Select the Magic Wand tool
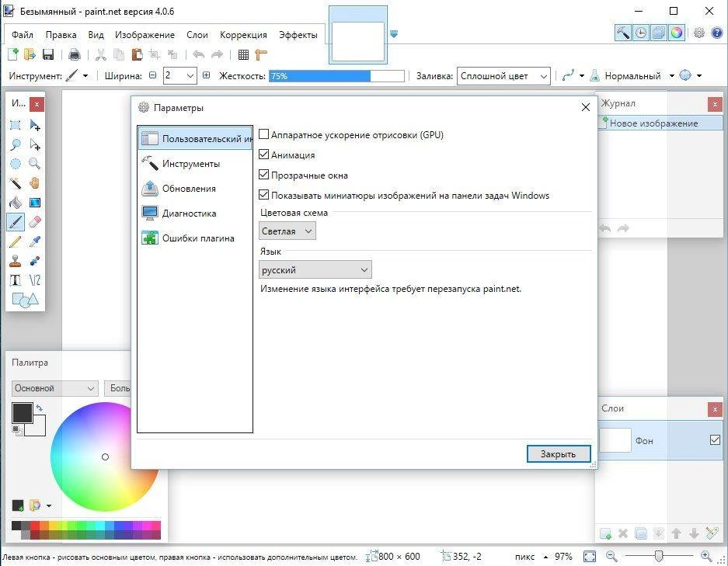Screen dimensions: 728x566 [x=16, y=183]
